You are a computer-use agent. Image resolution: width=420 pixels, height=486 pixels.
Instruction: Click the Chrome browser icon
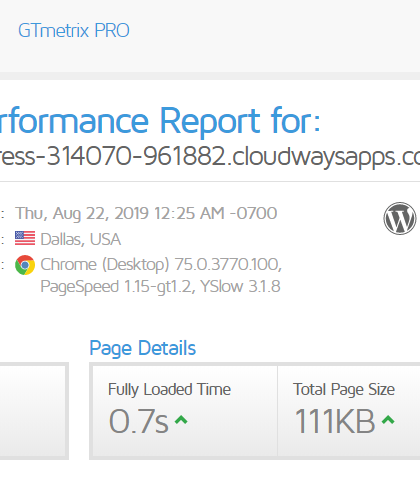point(25,265)
